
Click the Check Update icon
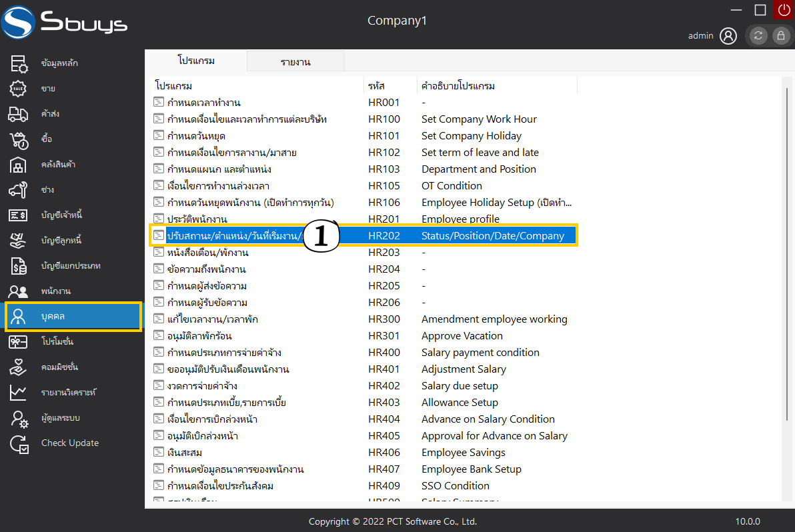tap(19, 443)
